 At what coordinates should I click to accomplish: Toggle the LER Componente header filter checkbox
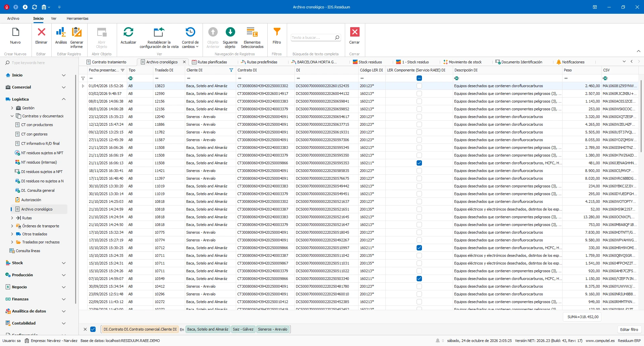(419, 78)
